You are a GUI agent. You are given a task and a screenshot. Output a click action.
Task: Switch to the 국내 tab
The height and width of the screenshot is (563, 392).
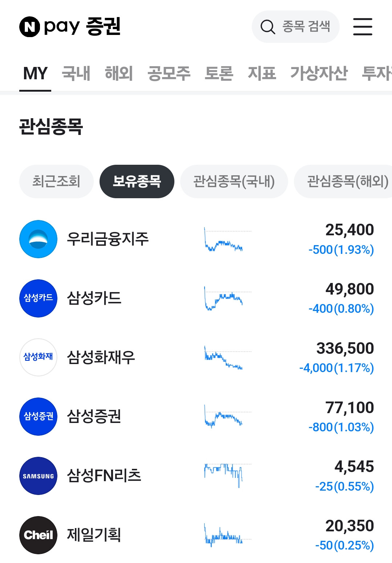pos(76,73)
